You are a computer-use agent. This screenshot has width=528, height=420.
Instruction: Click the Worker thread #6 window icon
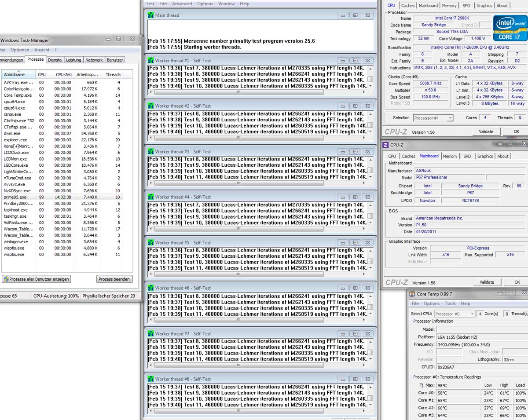pos(151,288)
